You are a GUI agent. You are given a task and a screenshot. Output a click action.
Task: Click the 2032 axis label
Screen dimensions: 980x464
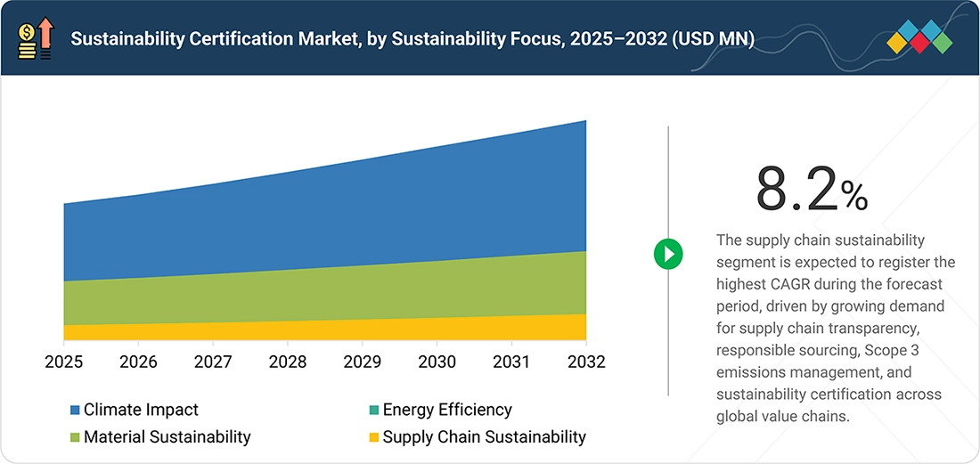585,362
